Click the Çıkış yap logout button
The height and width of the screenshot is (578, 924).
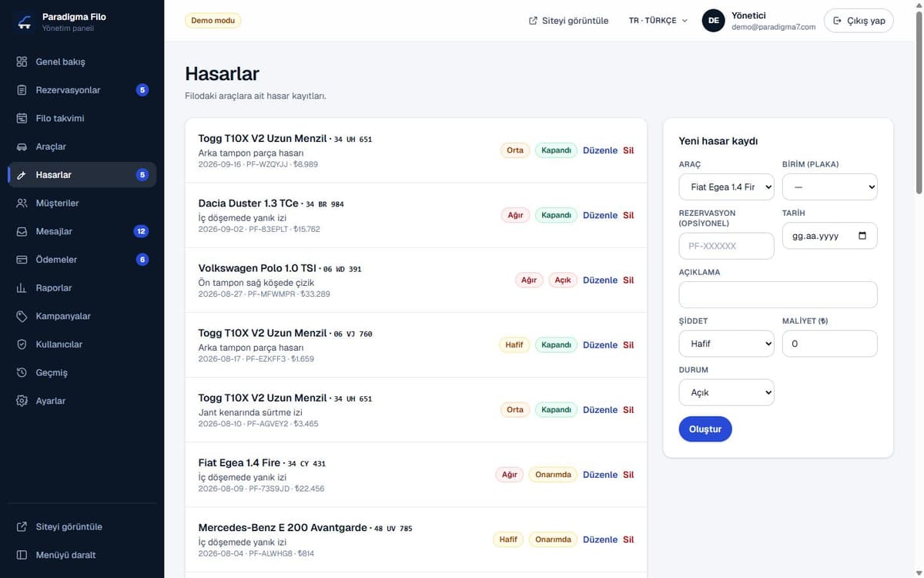pos(859,21)
